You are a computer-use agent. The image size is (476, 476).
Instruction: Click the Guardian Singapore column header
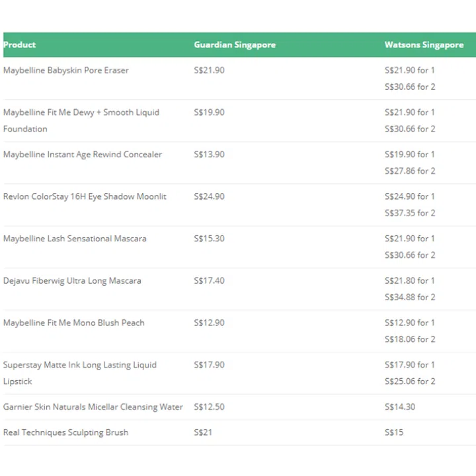[x=235, y=45]
